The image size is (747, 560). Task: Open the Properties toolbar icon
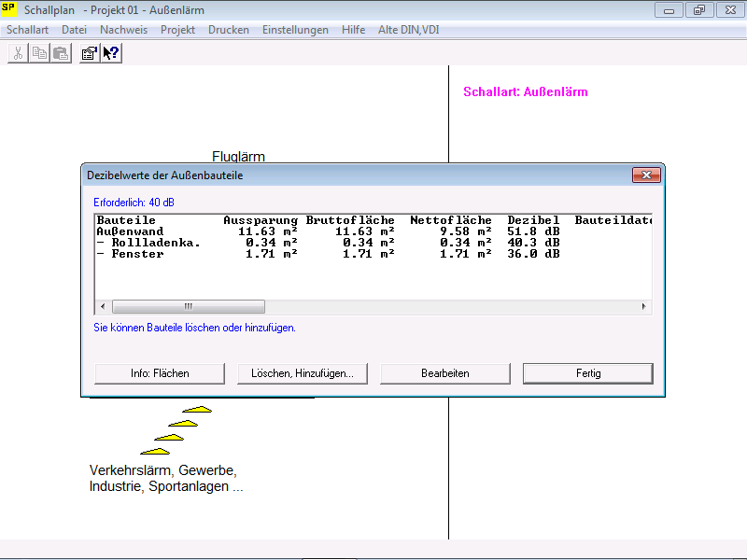pyautogui.click(x=90, y=53)
